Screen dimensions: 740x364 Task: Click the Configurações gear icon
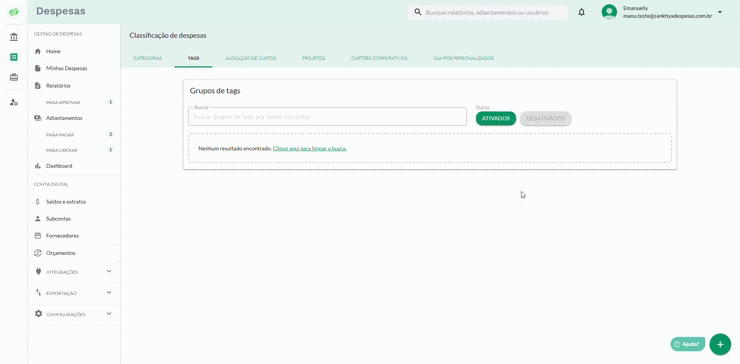38,313
